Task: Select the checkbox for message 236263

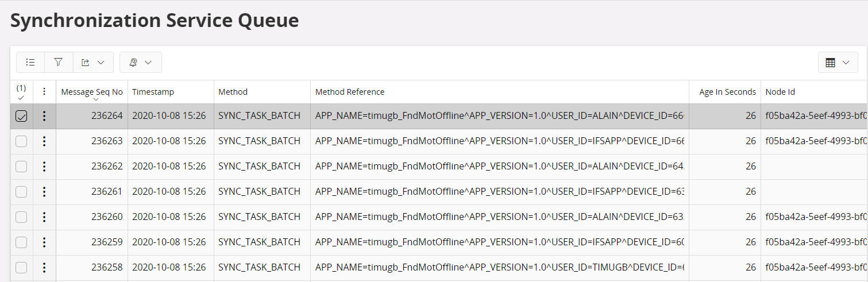Action: (21, 141)
